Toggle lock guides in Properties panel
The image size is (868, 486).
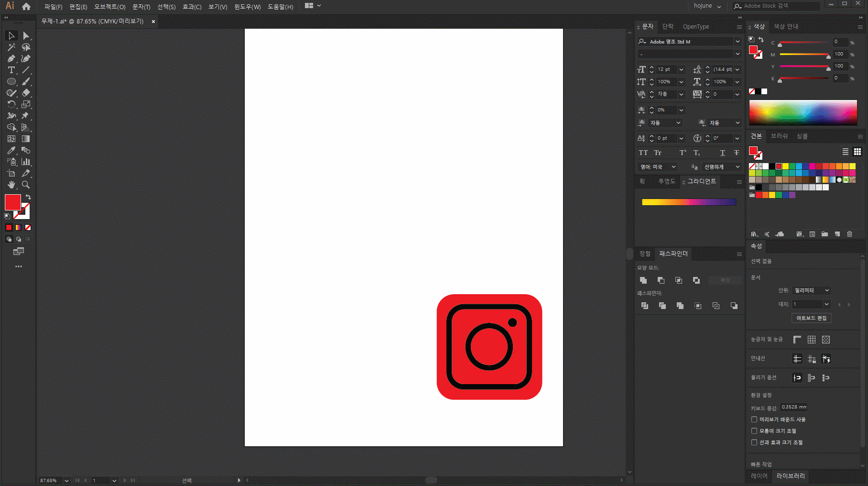tap(812, 359)
